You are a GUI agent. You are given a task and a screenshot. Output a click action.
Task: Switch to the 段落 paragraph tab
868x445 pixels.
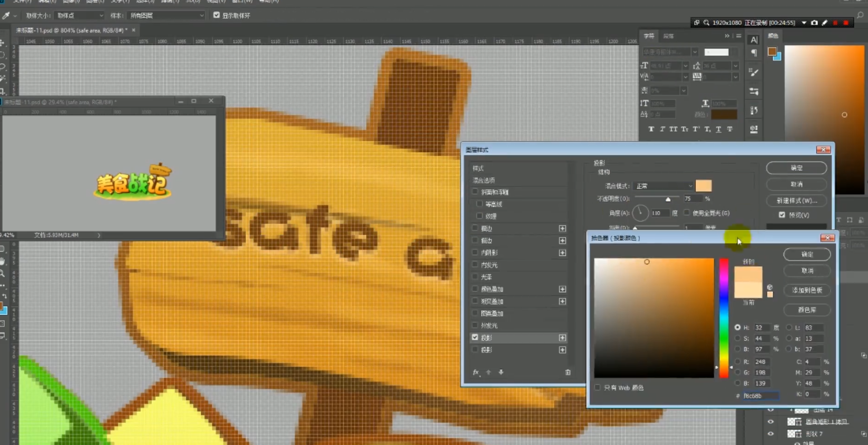(x=668, y=36)
